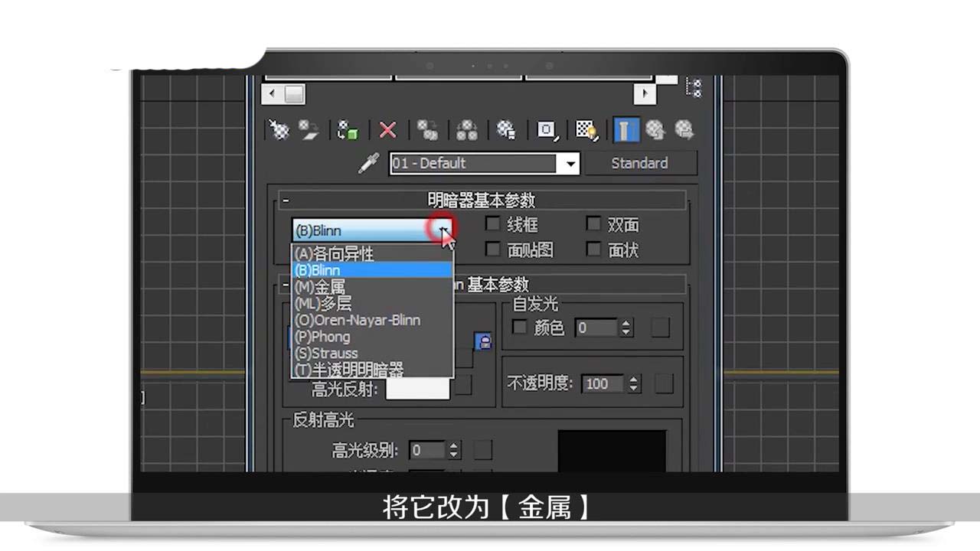Click the black highlight curve preview
The height and width of the screenshot is (551, 980).
point(612,451)
